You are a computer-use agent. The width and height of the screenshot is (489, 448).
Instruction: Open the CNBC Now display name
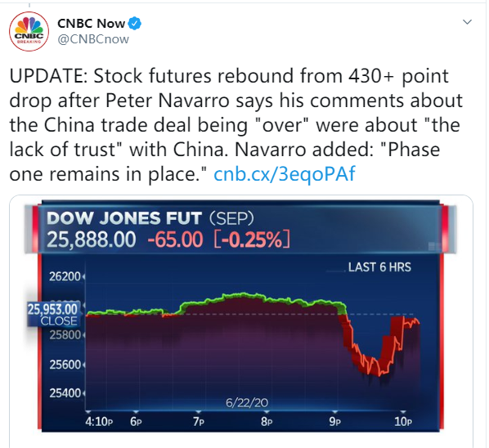(x=91, y=24)
